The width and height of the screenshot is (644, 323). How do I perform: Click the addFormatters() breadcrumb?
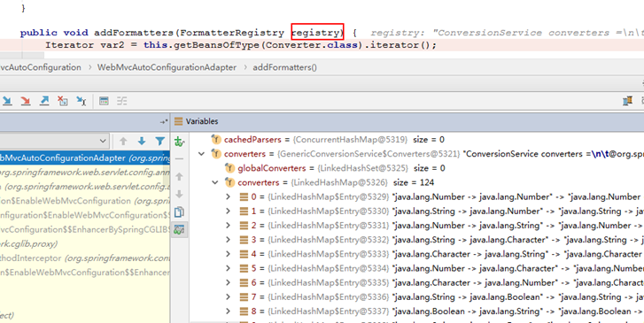pyautogui.click(x=284, y=67)
